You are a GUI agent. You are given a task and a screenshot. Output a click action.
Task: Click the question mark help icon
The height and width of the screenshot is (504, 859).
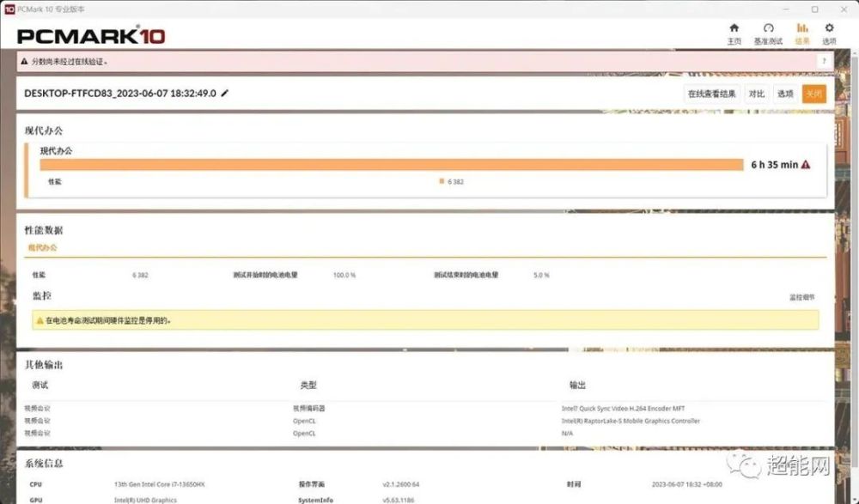tap(824, 61)
